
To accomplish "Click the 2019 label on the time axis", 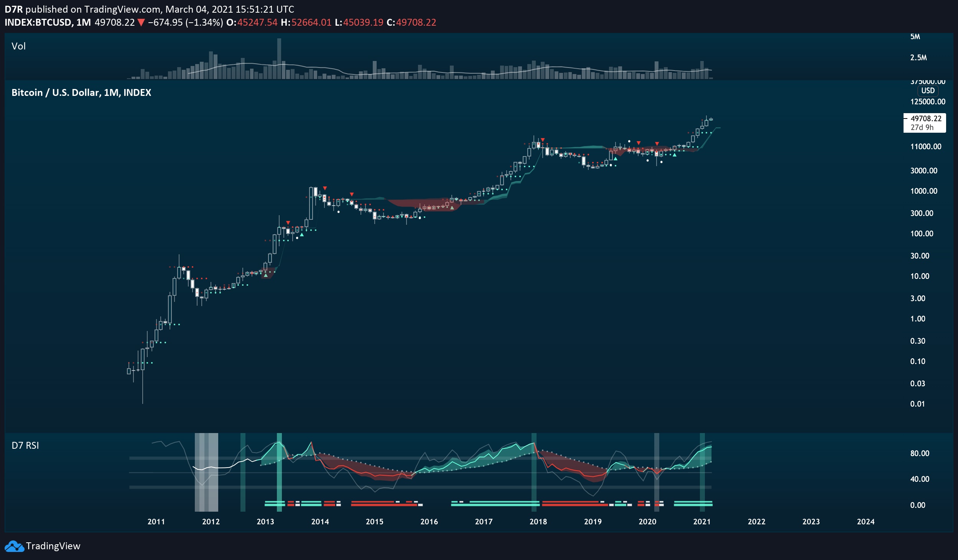I will point(593,522).
